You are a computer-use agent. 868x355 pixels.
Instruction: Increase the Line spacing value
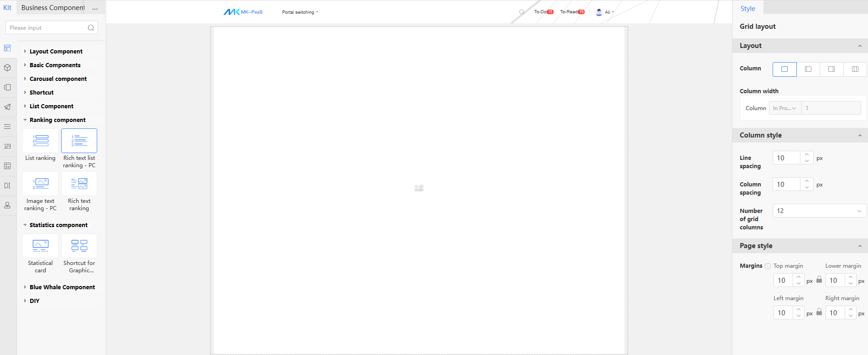pos(807,155)
